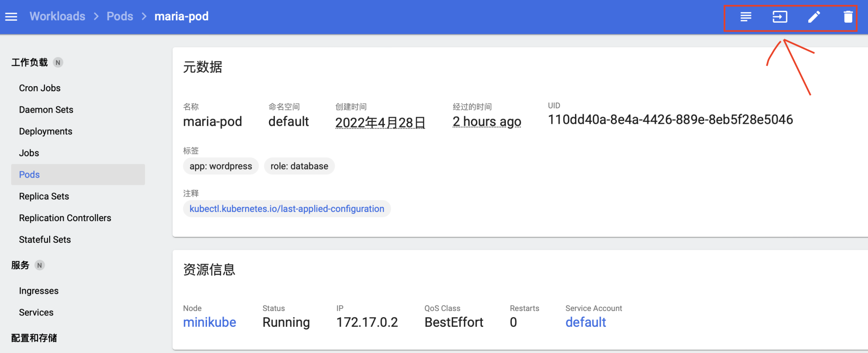This screenshot has width=868, height=353.
Task: Navigate to Jobs in sidebar
Action: click(29, 153)
